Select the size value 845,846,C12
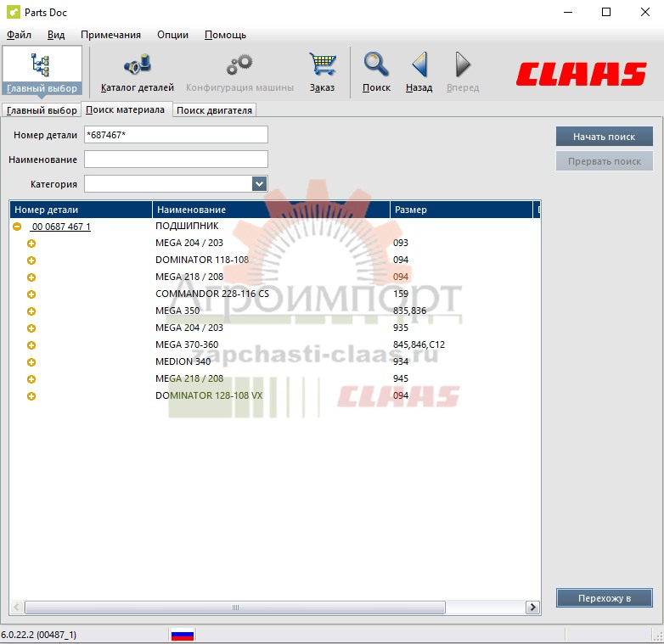Screen dimensions: 664x644 419,344
